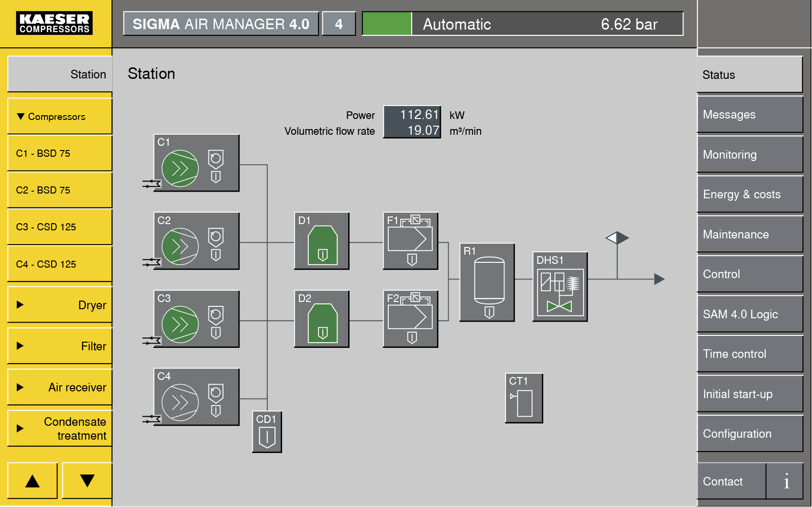Select dryer D1 icon

tap(322, 241)
